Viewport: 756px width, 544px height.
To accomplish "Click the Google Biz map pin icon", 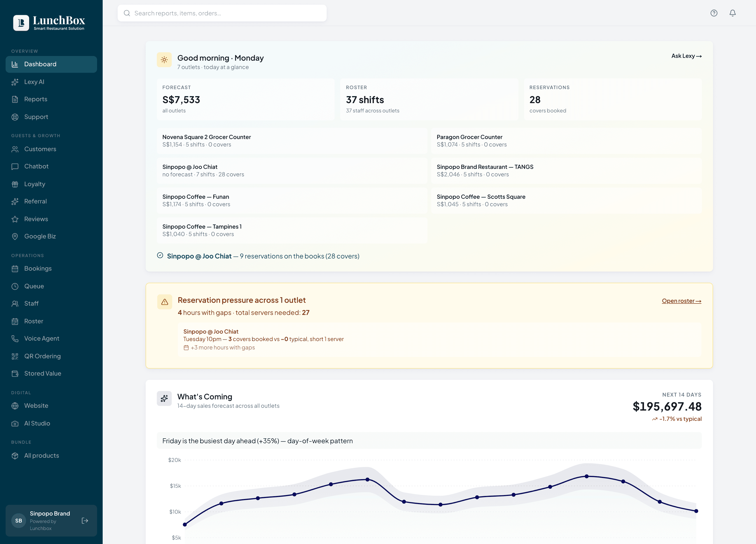I will tap(15, 236).
